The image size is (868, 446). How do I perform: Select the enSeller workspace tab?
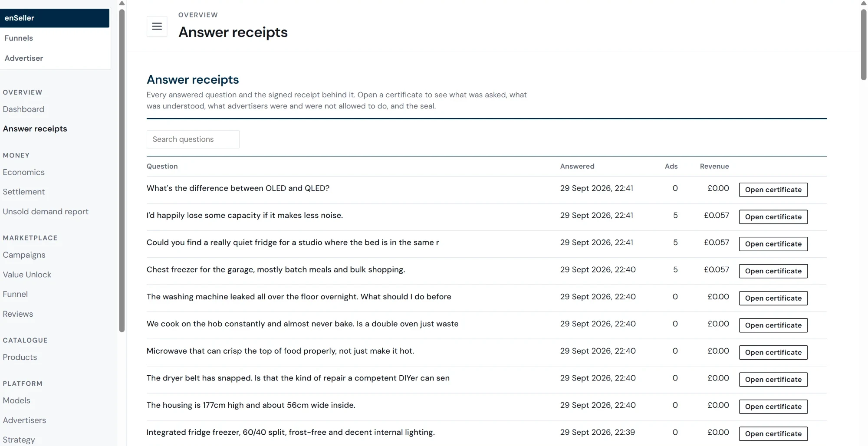coord(55,18)
